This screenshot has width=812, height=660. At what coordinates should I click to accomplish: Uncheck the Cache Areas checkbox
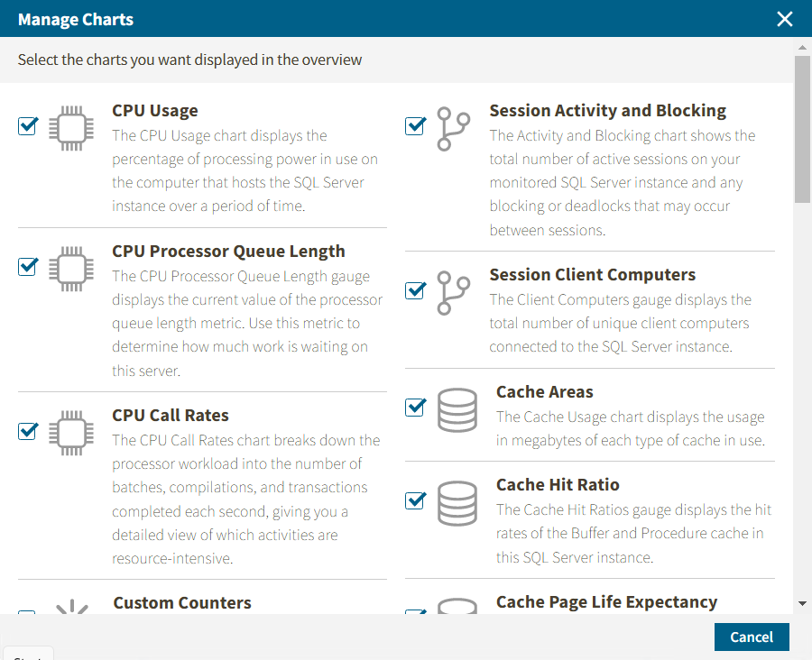tap(415, 408)
